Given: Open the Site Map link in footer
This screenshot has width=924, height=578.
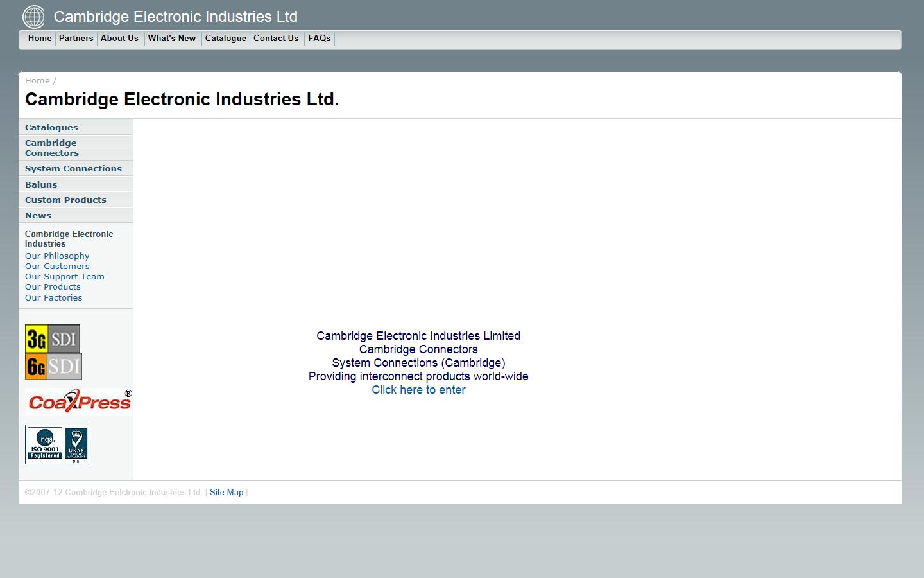Looking at the screenshot, I should pos(227,492).
